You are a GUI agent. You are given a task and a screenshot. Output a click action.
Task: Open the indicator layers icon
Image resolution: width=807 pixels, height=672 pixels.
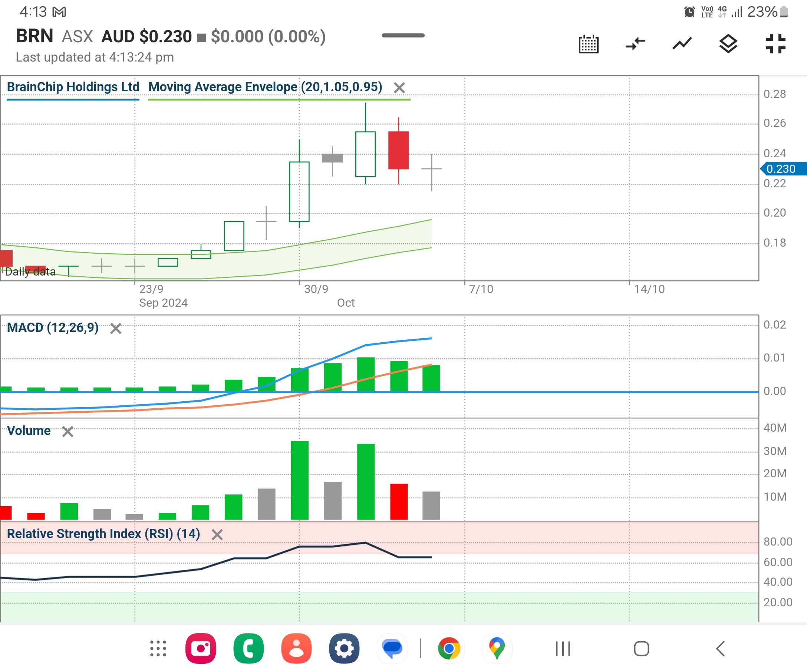[x=728, y=44]
